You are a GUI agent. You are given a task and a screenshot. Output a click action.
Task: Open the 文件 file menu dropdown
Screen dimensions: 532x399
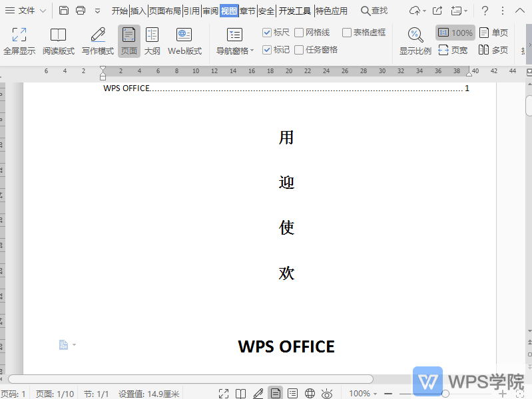pyautogui.click(x=27, y=11)
